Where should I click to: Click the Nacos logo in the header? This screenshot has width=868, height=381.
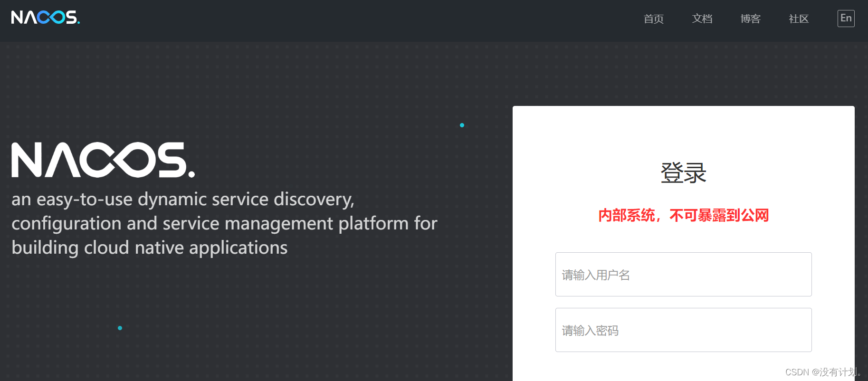pos(46,18)
